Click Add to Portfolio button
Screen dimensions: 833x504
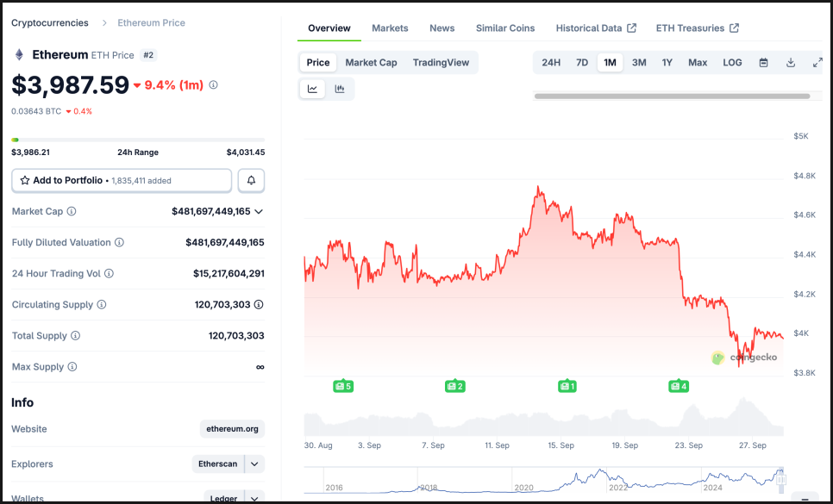(x=122, y=180)
